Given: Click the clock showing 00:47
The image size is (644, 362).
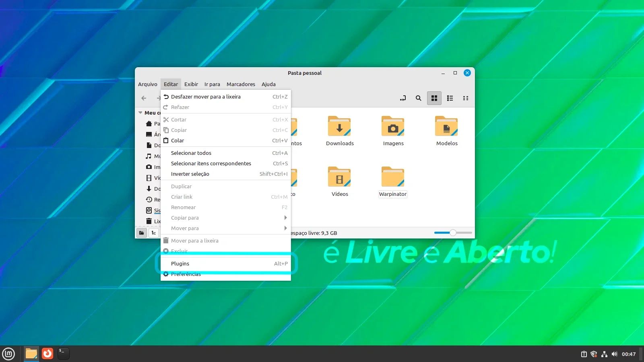Looking at the screenshot, I should coord(629,354).
